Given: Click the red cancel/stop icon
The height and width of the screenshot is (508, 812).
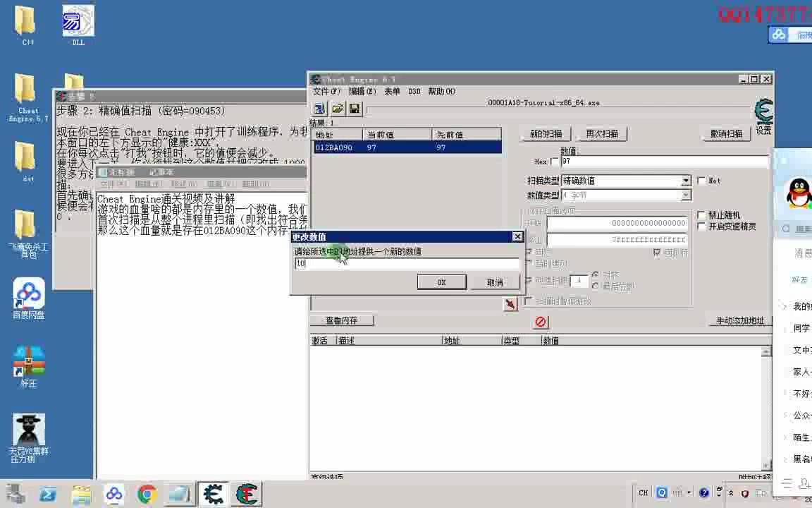Looking at the screenshot, I should (541, 322).
